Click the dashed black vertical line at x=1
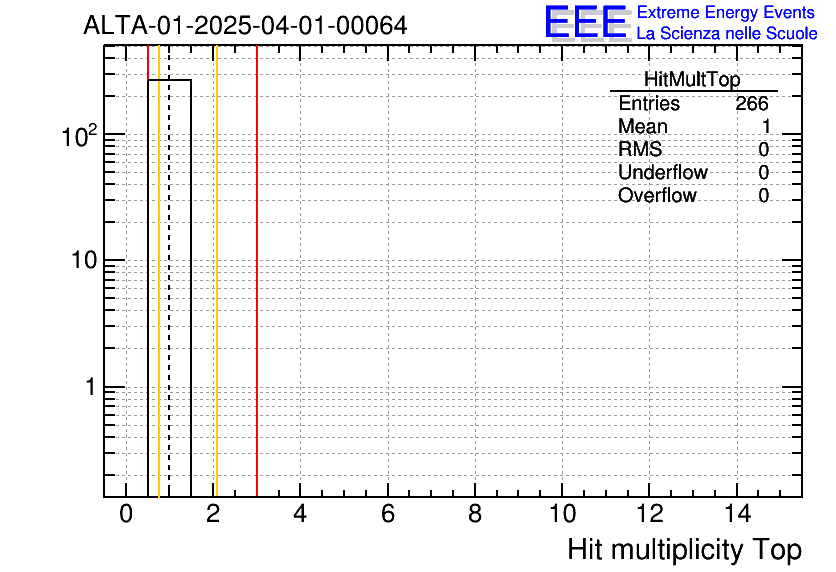The width and height of the screenshot is (836, 572). pyautogui.click(x=169, y=300)
